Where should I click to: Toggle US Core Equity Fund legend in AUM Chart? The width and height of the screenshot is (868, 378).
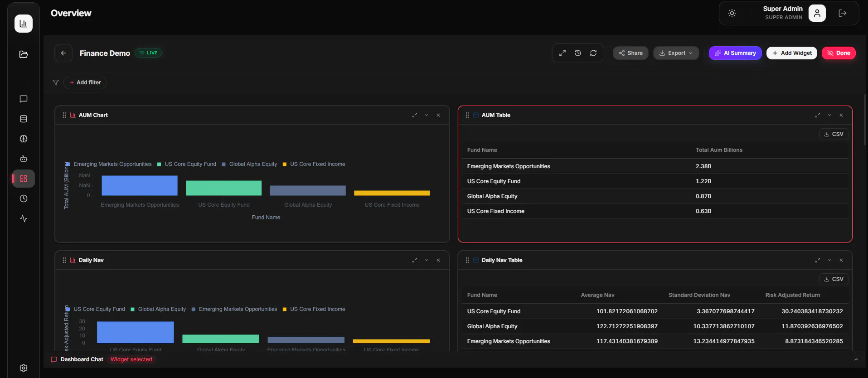click(x=187, y=164)
